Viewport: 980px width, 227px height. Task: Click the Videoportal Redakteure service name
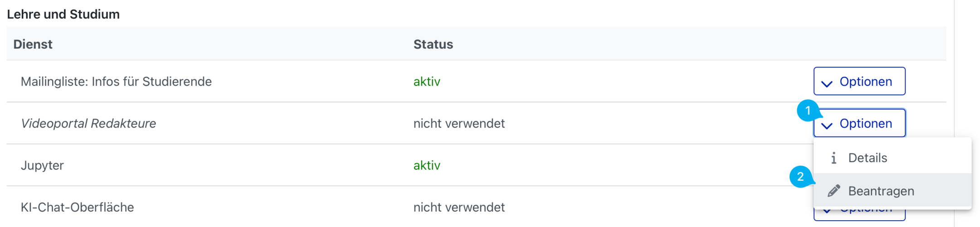(88, 123)
